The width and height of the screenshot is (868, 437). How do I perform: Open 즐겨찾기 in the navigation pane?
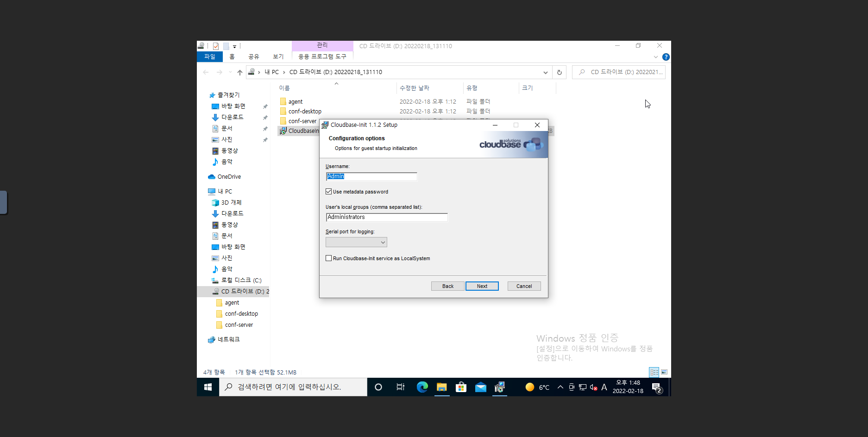[x=228, y=95]
